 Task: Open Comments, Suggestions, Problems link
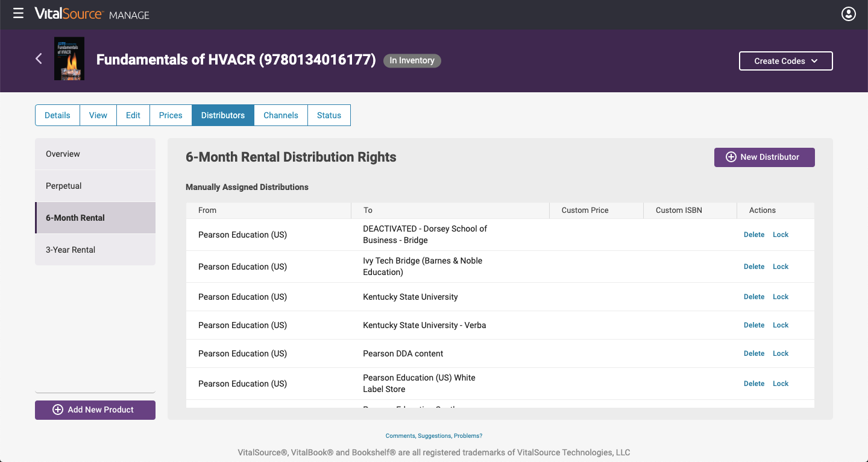point(434,435)
